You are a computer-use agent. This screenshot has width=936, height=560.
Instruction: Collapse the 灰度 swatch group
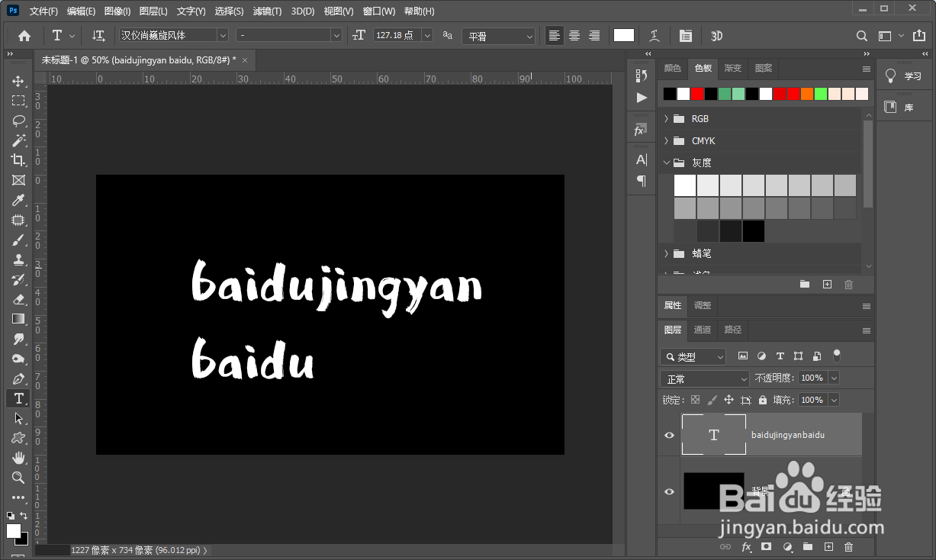(x=666, y=163)
